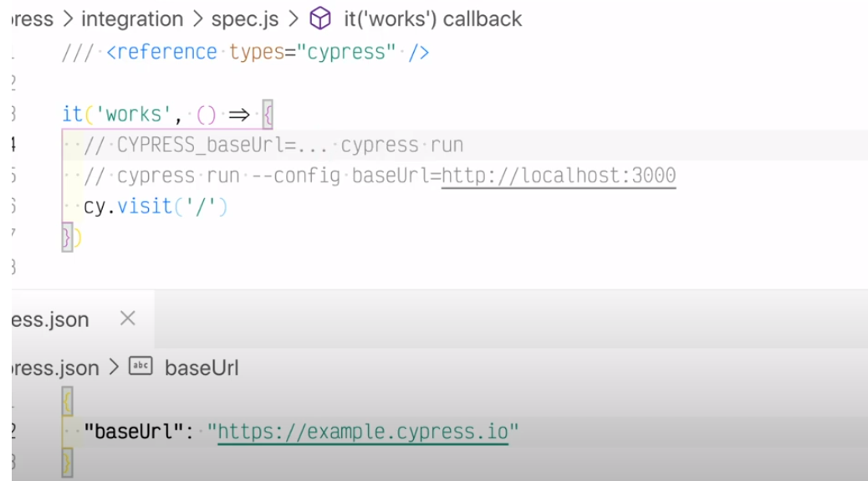Click the abc string icon beside baseUrl
Viewport: 868px width, 481px height.
tap(140, 366)
